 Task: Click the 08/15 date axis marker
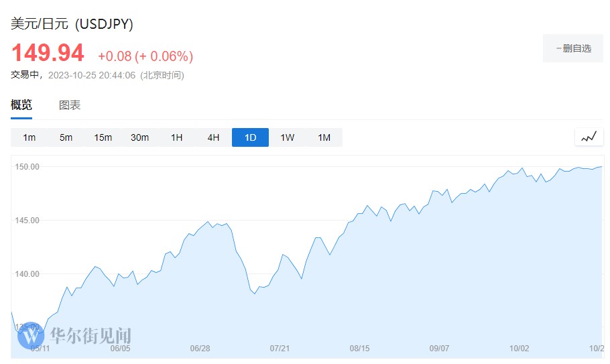pyautogui.click(x=360, y=349)
